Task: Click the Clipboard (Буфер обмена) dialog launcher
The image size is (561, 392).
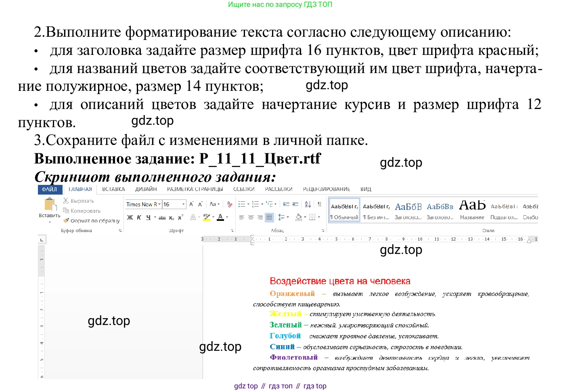Action: (120, 231)
